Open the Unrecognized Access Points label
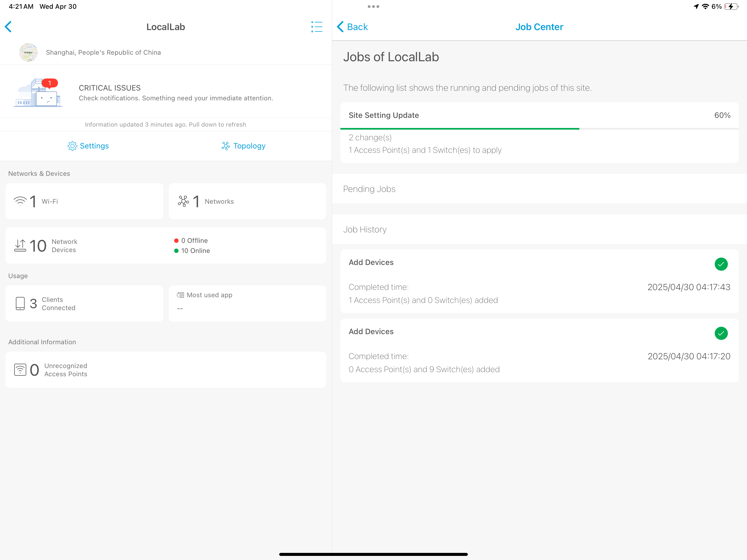 66,370
